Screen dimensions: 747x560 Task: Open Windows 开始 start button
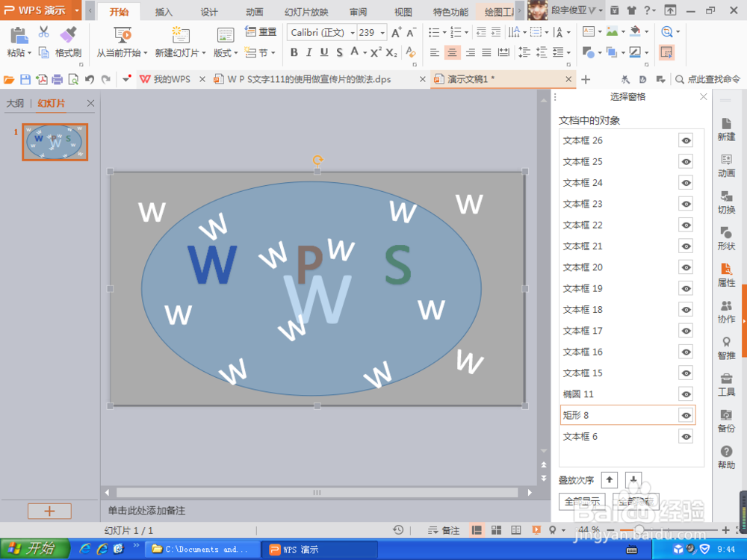click(x=34, y=549)
